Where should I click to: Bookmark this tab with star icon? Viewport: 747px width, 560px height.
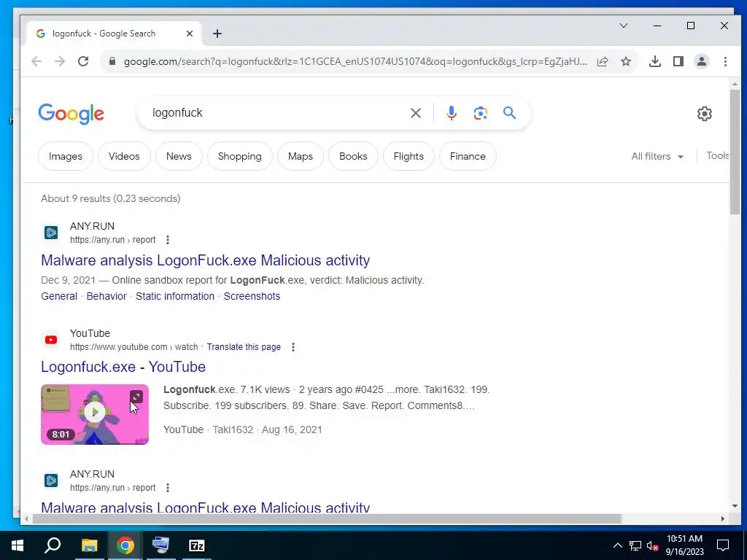pos(626,61)
